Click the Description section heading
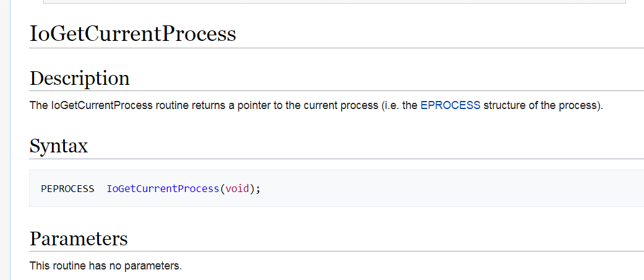The width and height of the screenshot is (644, 280). pyautogui.click(x=80, y=79)
